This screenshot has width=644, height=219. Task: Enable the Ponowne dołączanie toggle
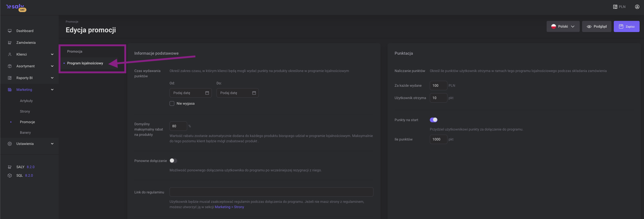173,161
